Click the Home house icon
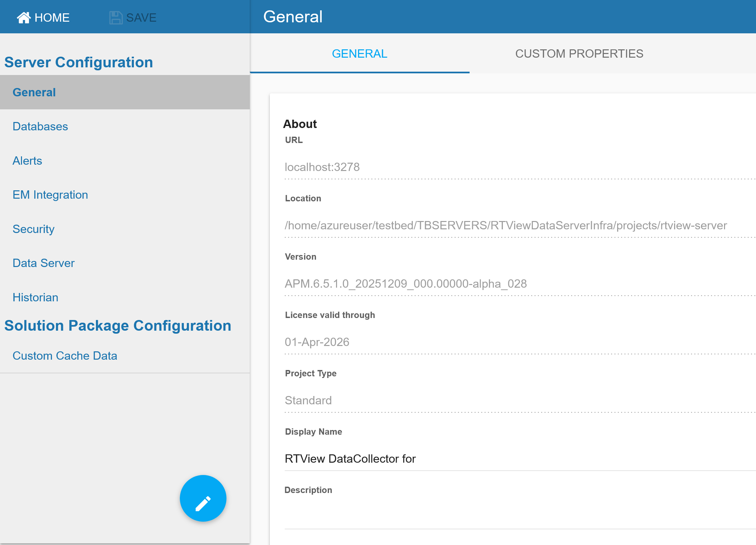756x545 pixels. point(23,17)
